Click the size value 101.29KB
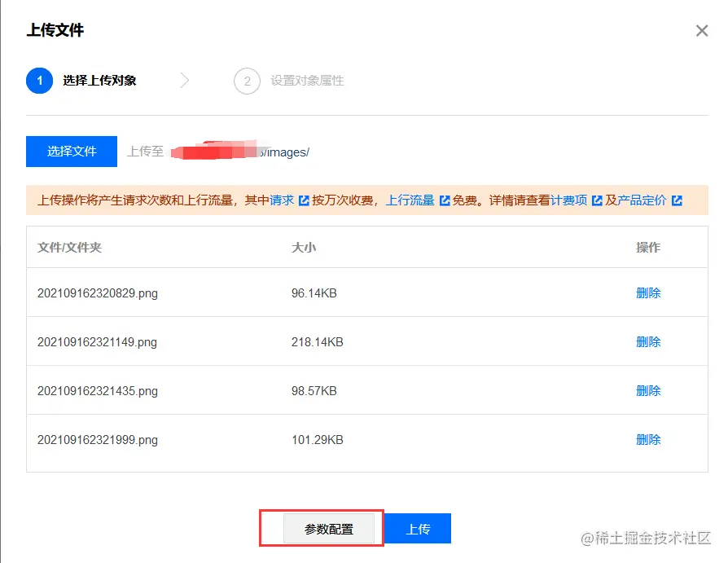This screenshot has width=728, height=563. pyautogui.click(x=317, y=439)
